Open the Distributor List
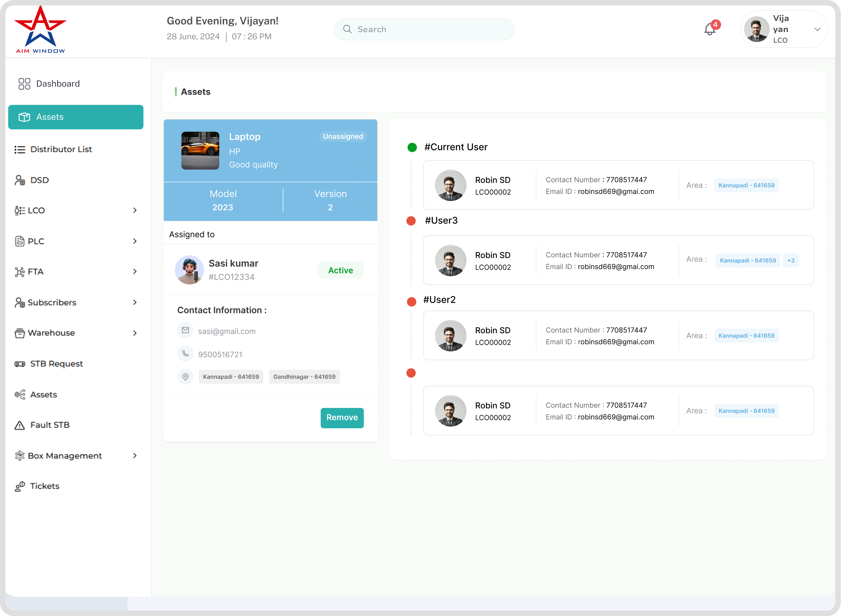841x616 pixels. [61, 149]
